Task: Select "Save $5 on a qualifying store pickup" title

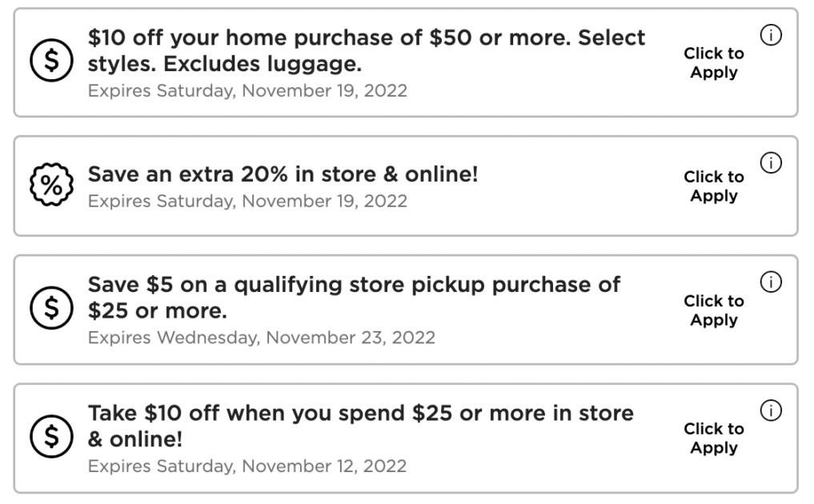Action: (x=354, y=297)
